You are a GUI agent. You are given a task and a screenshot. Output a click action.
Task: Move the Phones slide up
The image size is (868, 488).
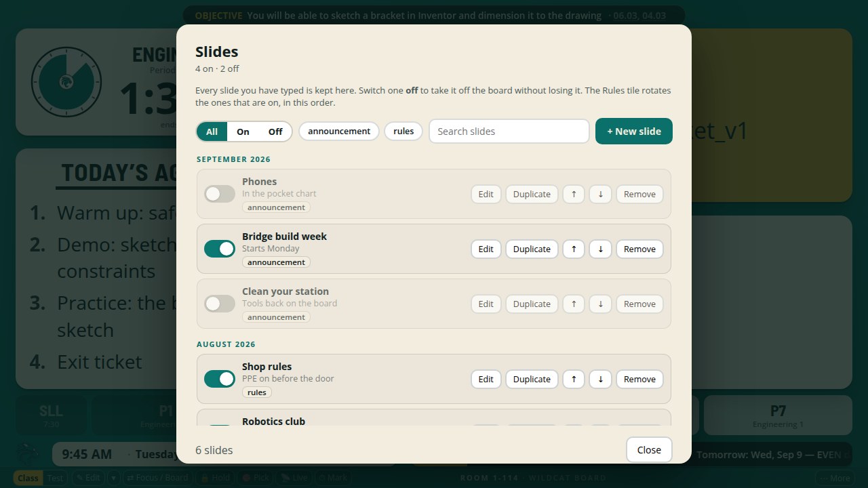coord(574,194)
